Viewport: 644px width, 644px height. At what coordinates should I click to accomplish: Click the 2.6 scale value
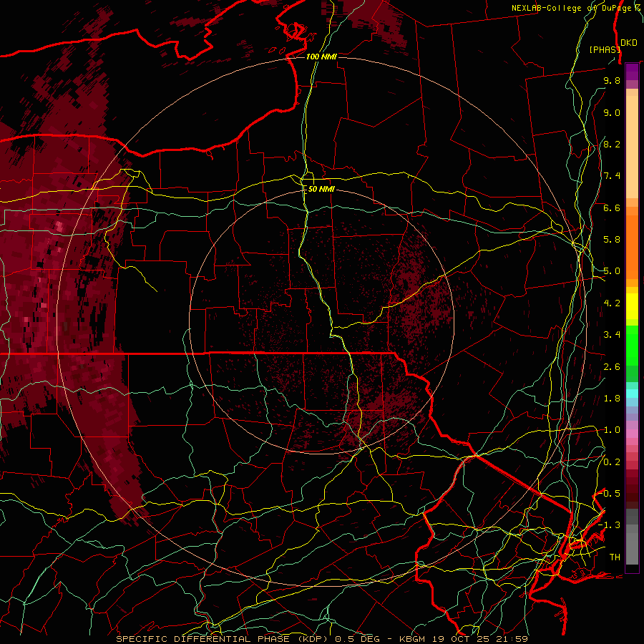click(x=612, y=367)
